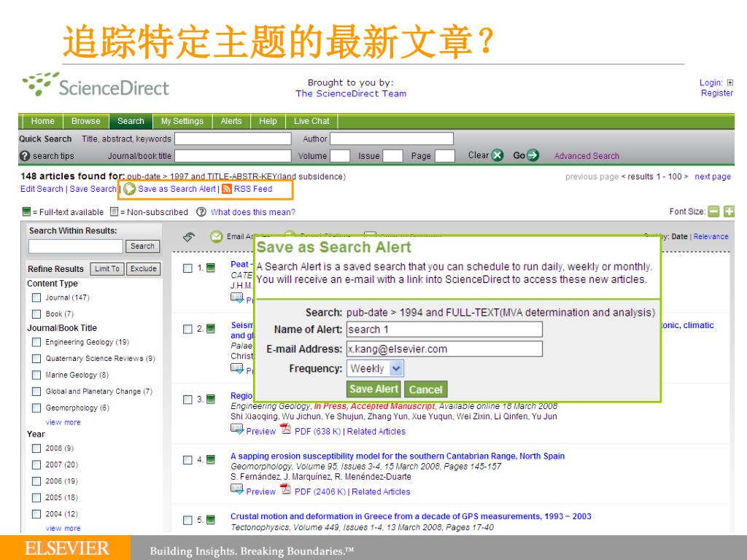This screenshot has width=747, height=560.
Task: Decrease font size with minus icon
Action: 713,211
